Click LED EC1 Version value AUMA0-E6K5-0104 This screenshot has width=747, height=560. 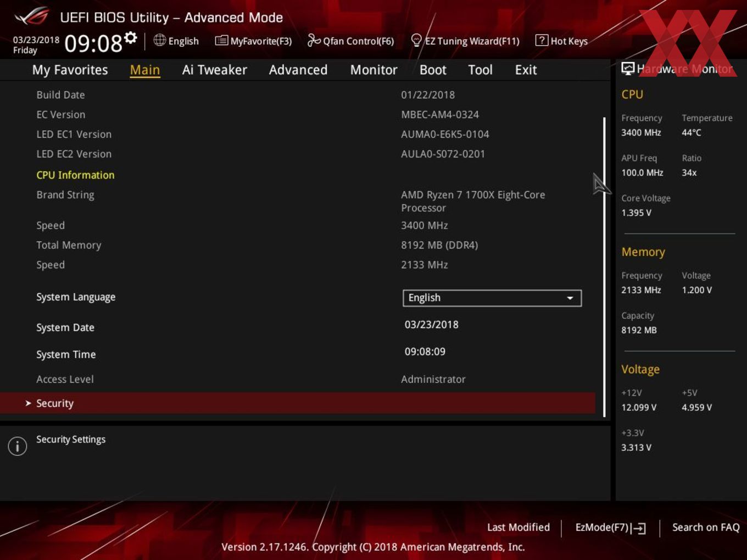point(445,134)
